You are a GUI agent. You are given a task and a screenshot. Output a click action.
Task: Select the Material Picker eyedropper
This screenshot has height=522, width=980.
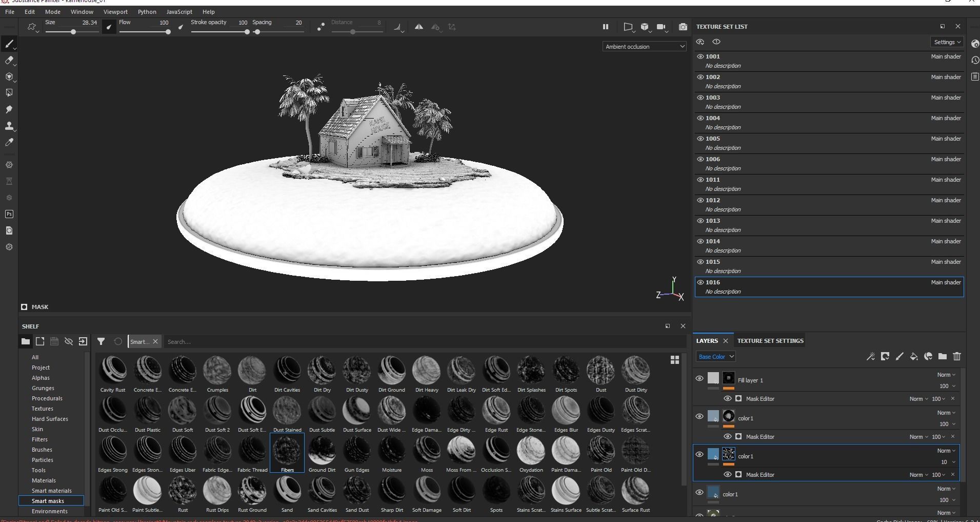[9, 142]
